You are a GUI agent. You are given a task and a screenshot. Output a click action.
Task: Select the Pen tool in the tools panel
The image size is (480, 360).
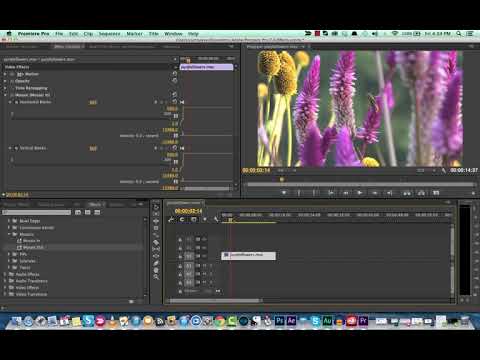coord(156,263)
